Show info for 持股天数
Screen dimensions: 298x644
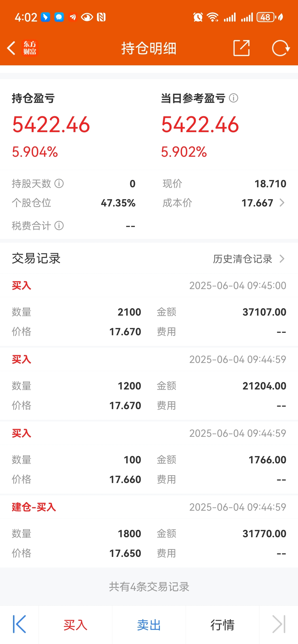click(59, 183)
